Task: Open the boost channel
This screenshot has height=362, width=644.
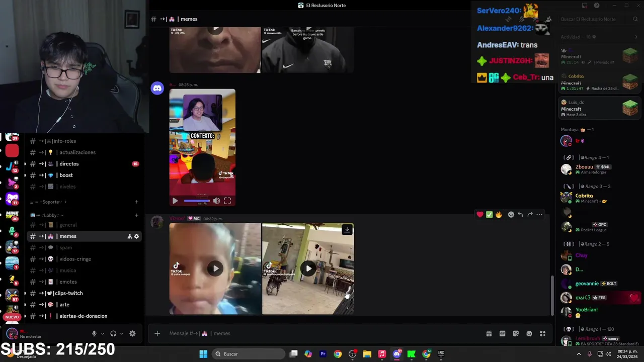Action: [84, 175]
